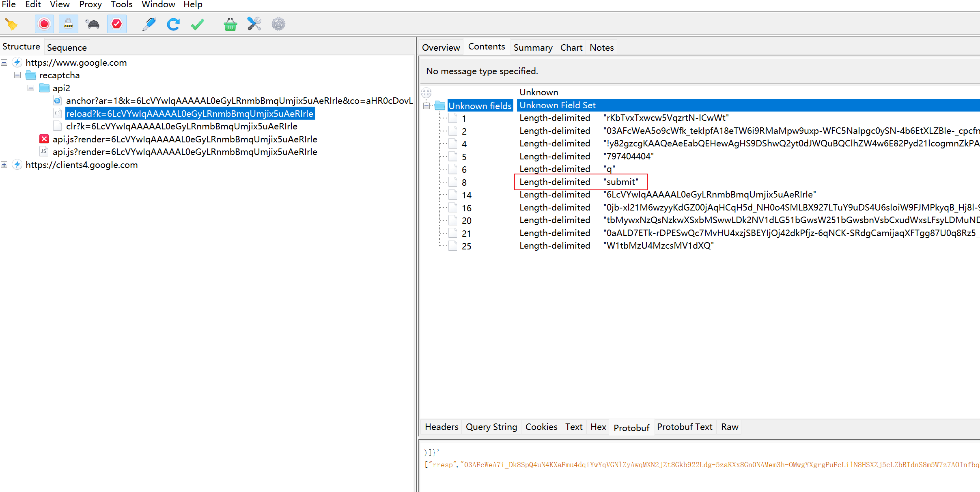Select the clr?k= request entry

(181, 126)
